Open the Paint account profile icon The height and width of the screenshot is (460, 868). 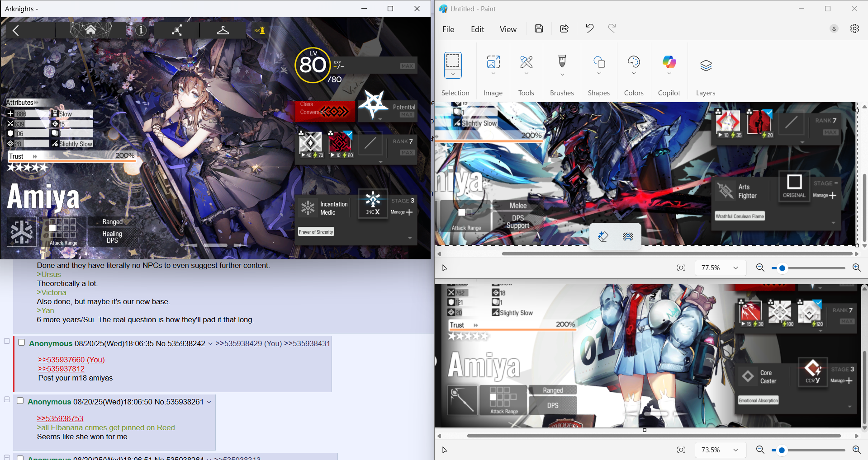pos(834,28)
